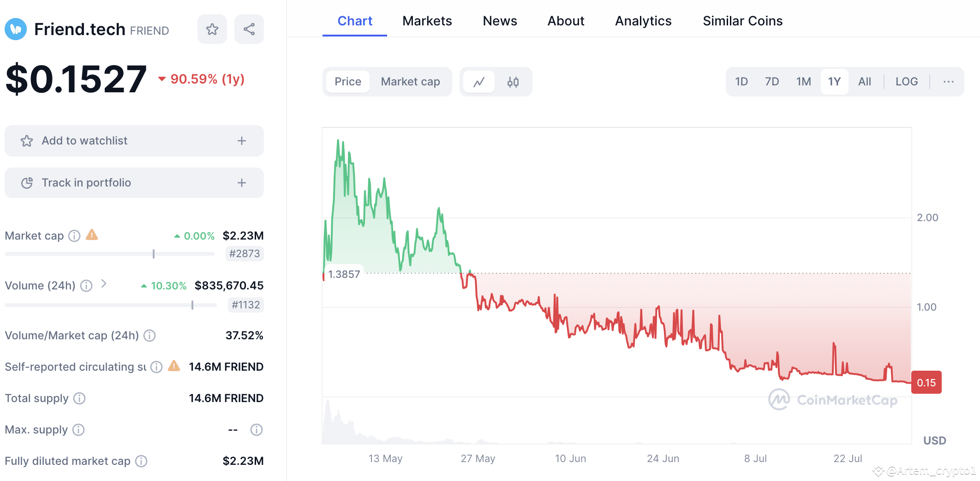Open the Markets tab

(x=427, y=21)
